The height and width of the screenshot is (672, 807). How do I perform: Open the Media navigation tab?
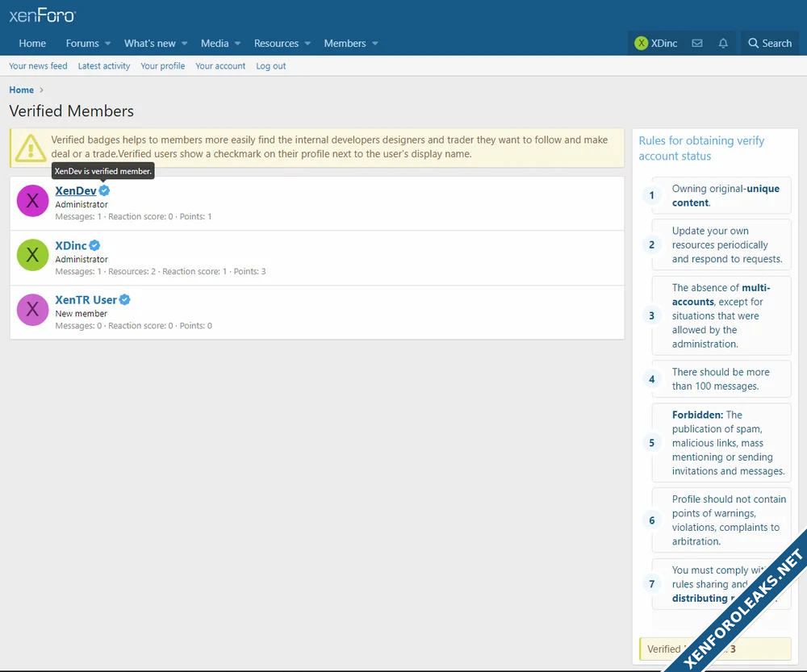[x=215, y=44]
